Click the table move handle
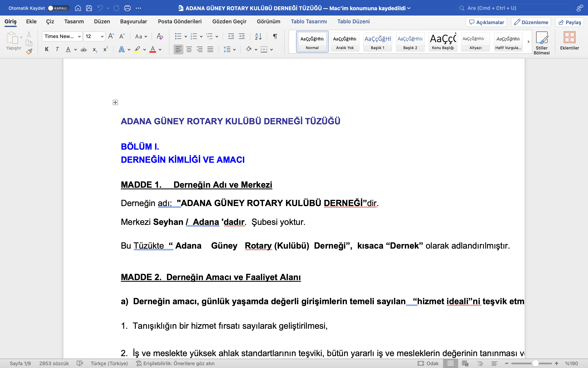The height and width of the screenshot is (368, 588). [115, 102]
